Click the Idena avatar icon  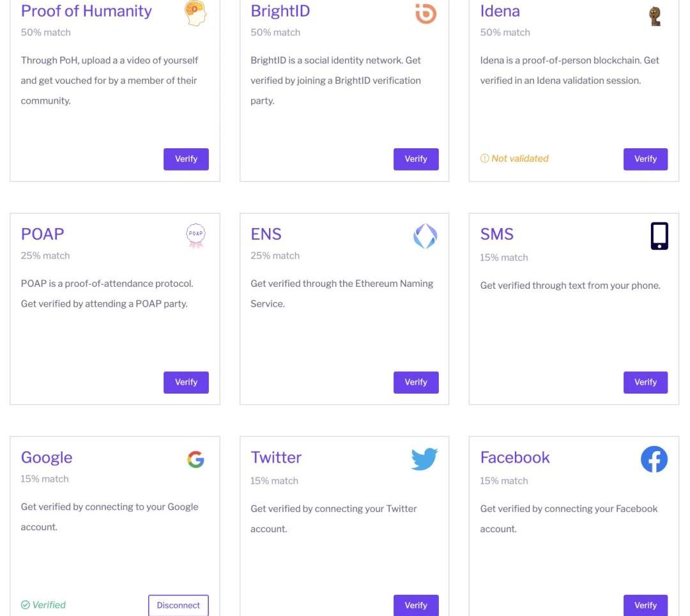pyautogui.click(x=655, y=15)
